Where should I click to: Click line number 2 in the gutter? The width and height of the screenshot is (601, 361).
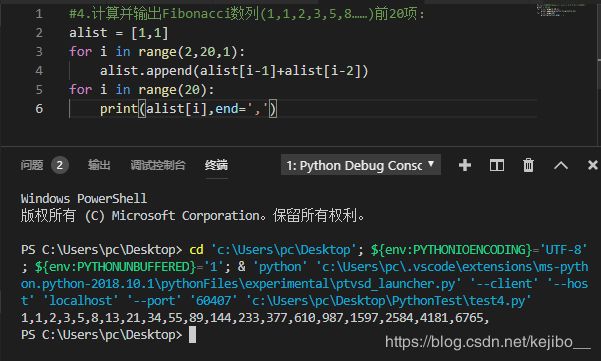pyautogui.click(x=39, y=33)
